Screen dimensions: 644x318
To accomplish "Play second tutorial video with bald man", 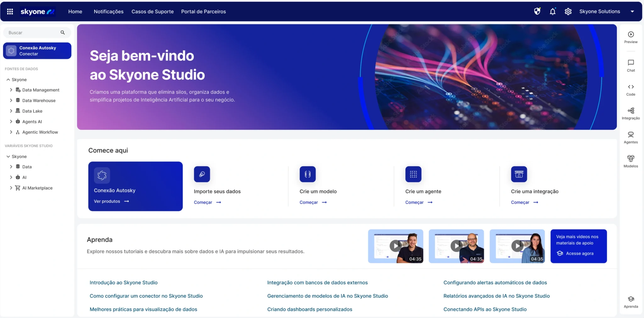I will [456, 246].
